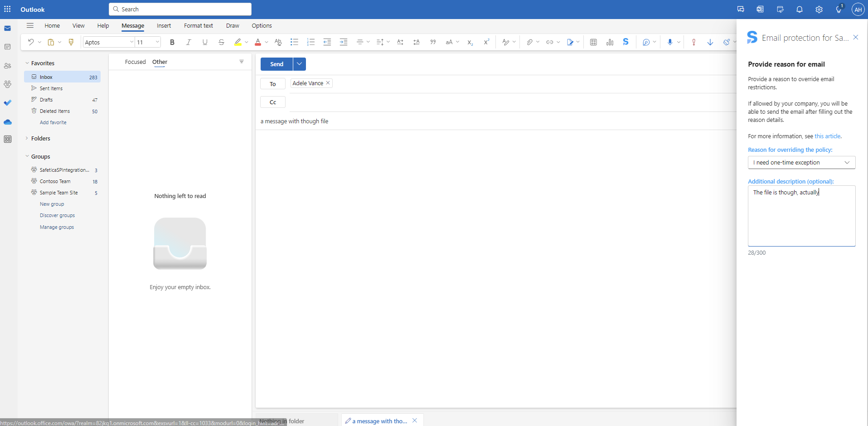Viewport: 868px width, 426px height.
Task: Click the To recipients button
Action: (x=273, y=84)
